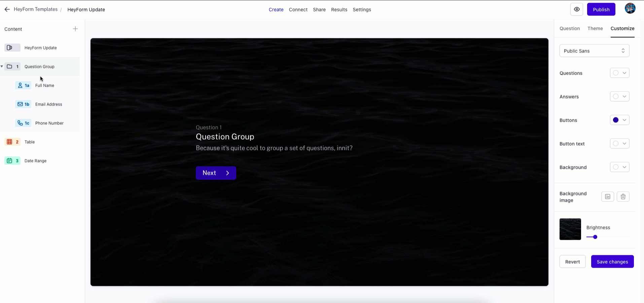644x303 pixels.
Task: Collapse the Question Group tree triangle
Action: click(2, 67)
